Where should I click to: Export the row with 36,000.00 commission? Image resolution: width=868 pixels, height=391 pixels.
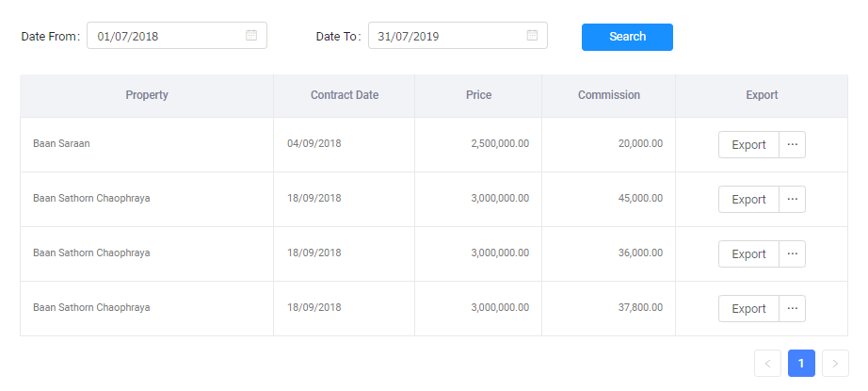point(748,254)
